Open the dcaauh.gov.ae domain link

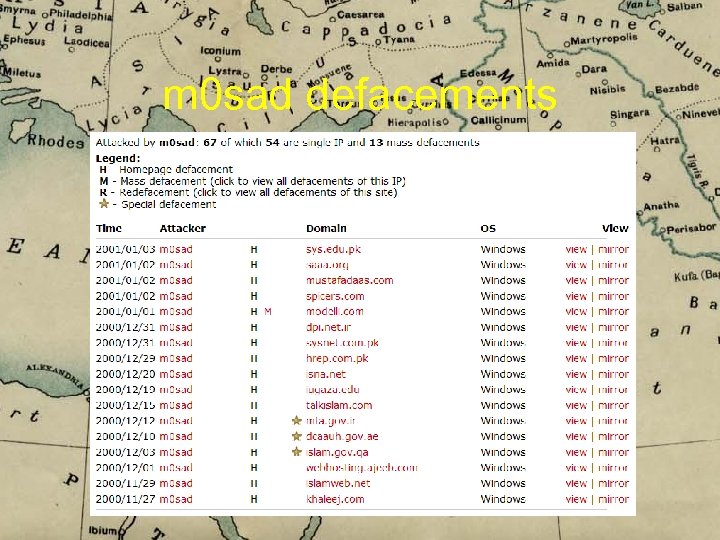[x=342, y=436]
